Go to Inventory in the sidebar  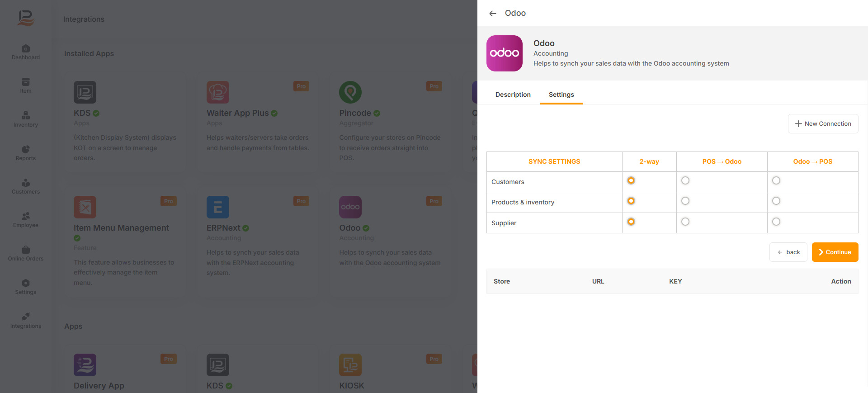coord(26,119)
